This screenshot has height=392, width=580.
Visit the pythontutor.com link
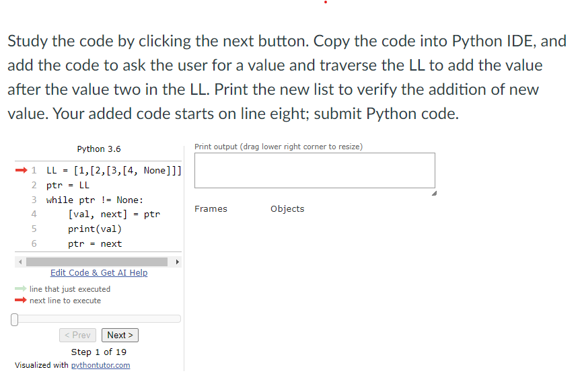click(100, 365)
